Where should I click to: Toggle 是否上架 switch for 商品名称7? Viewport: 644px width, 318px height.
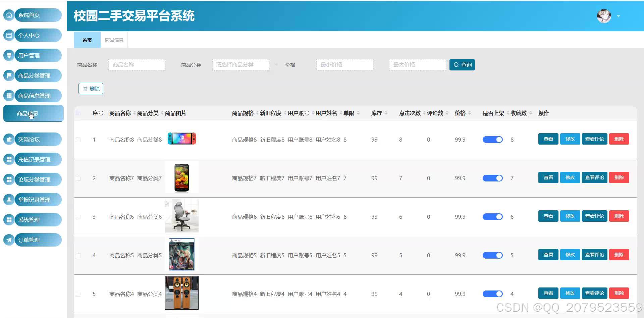(492, 178)
